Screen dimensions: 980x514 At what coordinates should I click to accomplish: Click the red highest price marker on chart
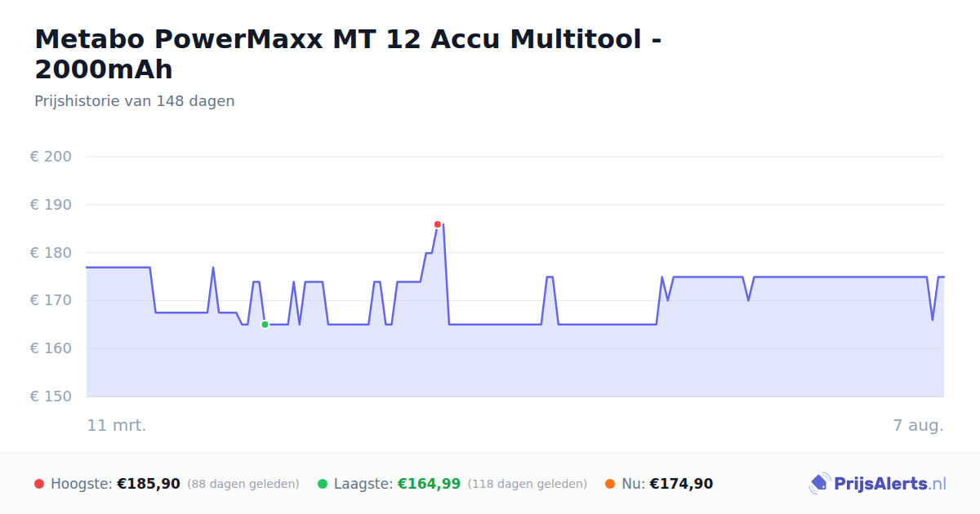click(x=438, y=224)
